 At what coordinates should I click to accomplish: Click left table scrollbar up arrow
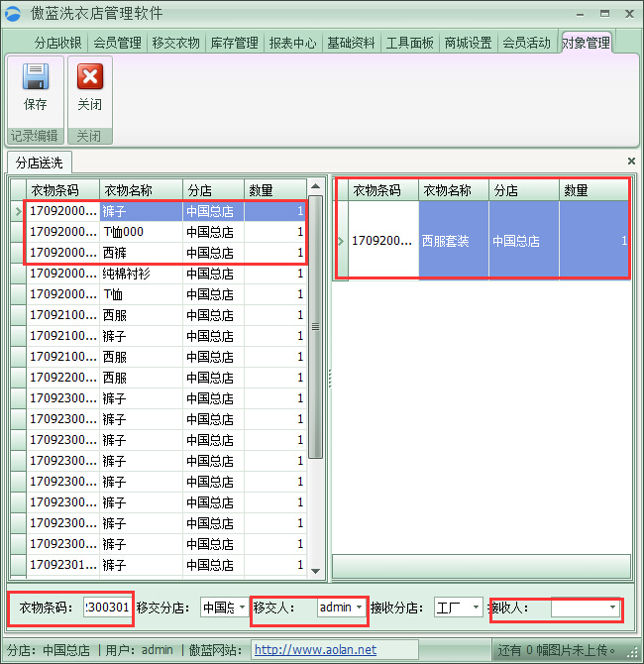tap(315, 186)
